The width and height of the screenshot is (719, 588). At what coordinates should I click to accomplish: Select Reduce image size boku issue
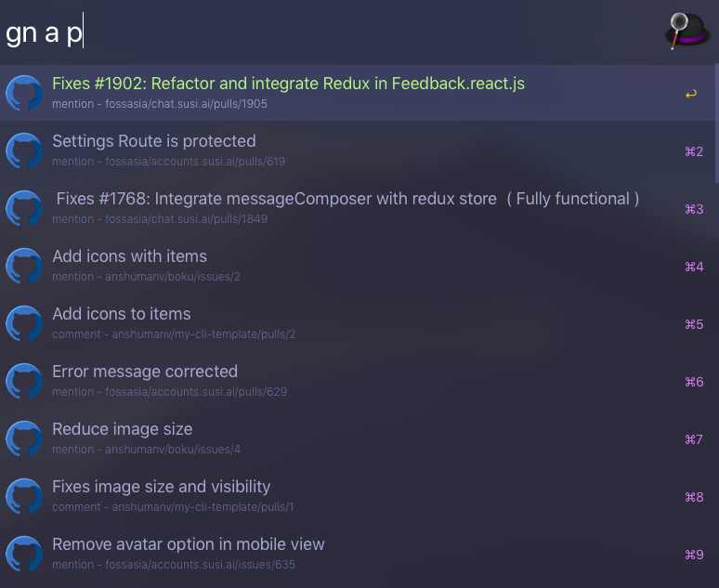(358, 439)
